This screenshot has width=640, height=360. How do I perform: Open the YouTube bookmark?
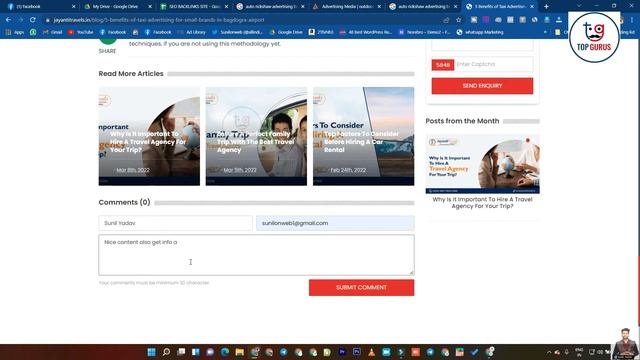point(81,32)
